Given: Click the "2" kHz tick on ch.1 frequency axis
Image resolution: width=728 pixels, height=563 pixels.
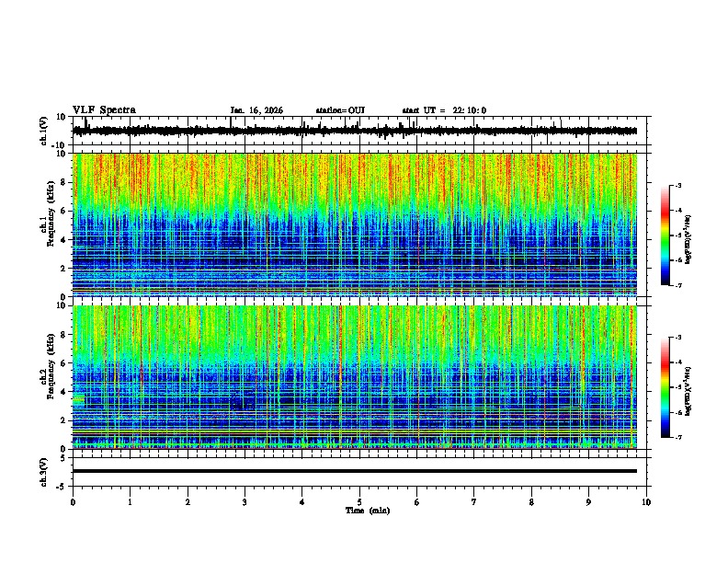Looking at the screenshot, I should (63, 269).
